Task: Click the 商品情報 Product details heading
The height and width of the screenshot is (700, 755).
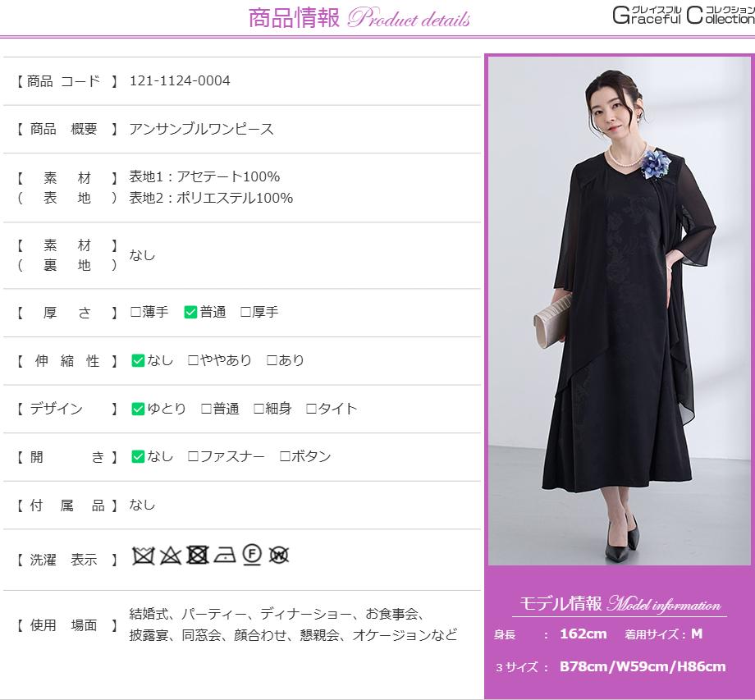Action: pos(359,18)
